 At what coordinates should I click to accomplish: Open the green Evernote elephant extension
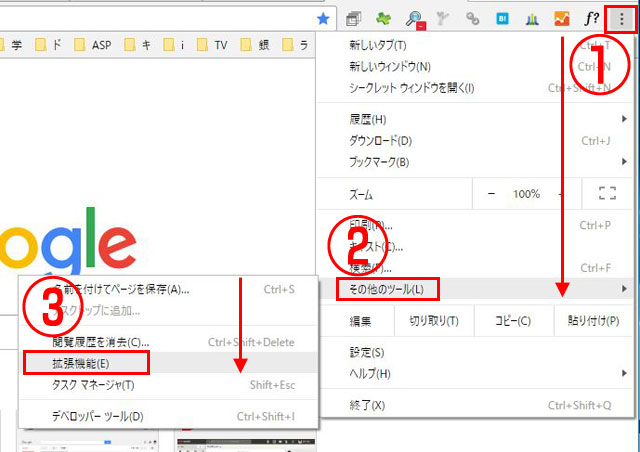pyautogui.click(x=383, y=19)
